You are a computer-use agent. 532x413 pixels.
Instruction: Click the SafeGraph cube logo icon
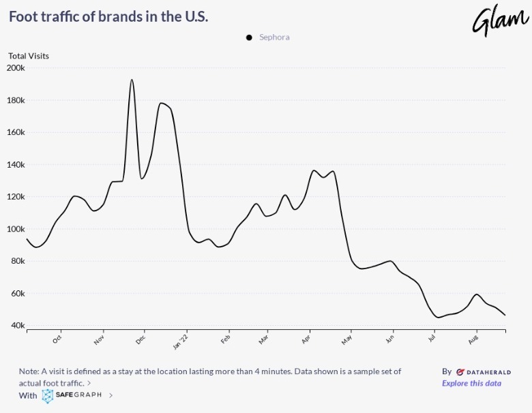(48, 395)
